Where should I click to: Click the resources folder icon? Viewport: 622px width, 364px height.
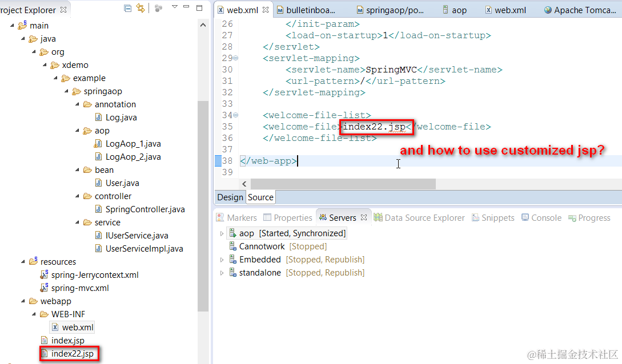33,261
